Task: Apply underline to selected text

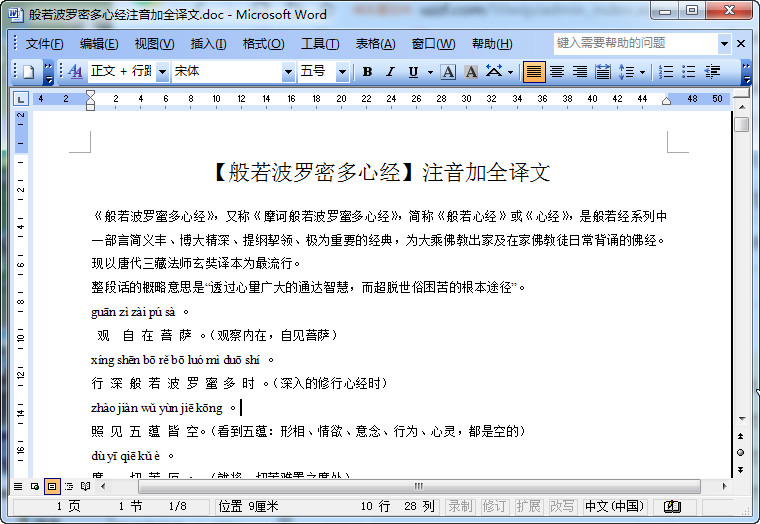Action: pos(413,72)
